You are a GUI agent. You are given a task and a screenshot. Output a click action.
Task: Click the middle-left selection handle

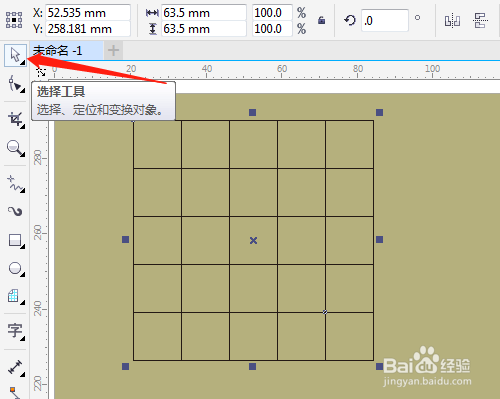click(x=125, y=239)
